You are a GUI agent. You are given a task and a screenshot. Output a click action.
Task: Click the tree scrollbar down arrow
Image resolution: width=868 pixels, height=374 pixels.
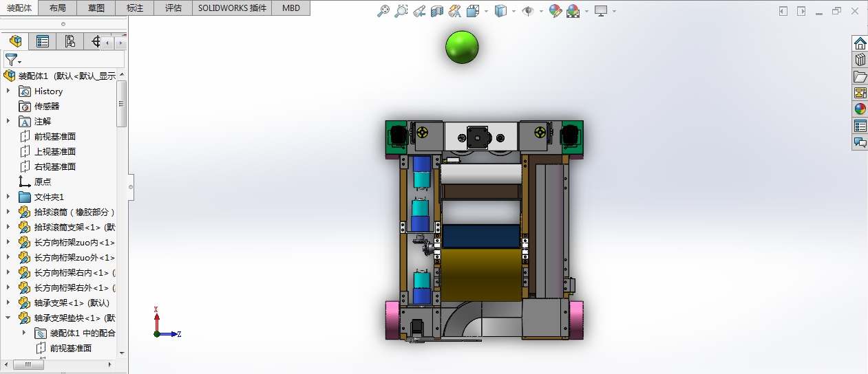tap(122, 353)
